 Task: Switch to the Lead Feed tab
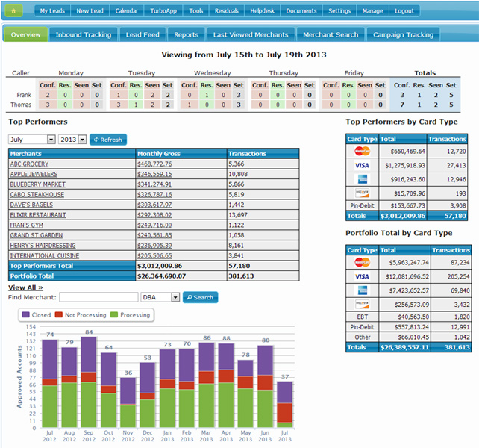click(143, 34)
